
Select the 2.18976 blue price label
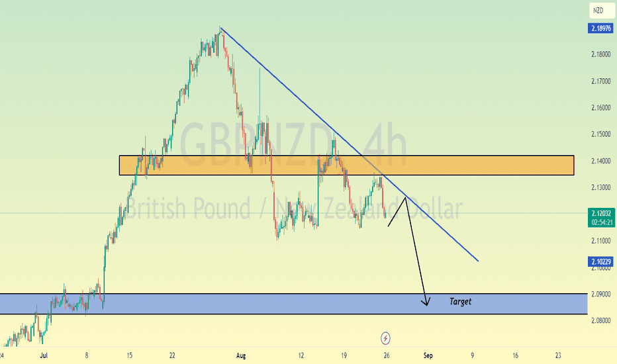click(600, 28)
